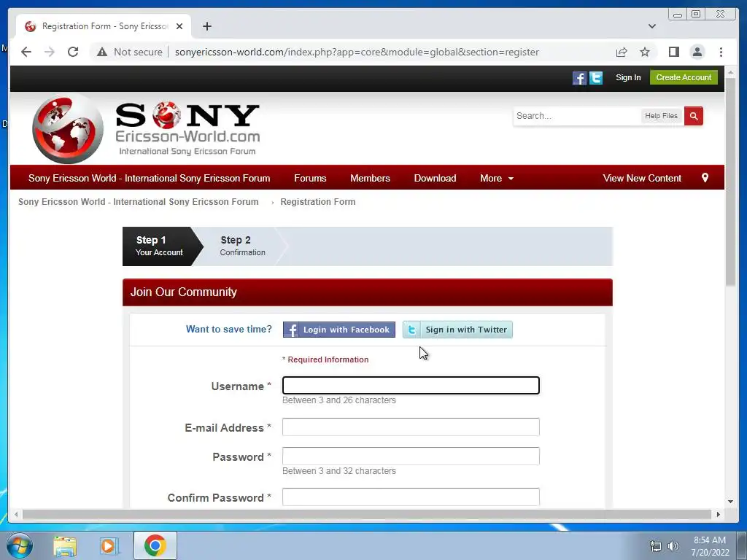The image size is (747, 560).
Task: Click the Login with Facebook button
Action: click(338, 330)
